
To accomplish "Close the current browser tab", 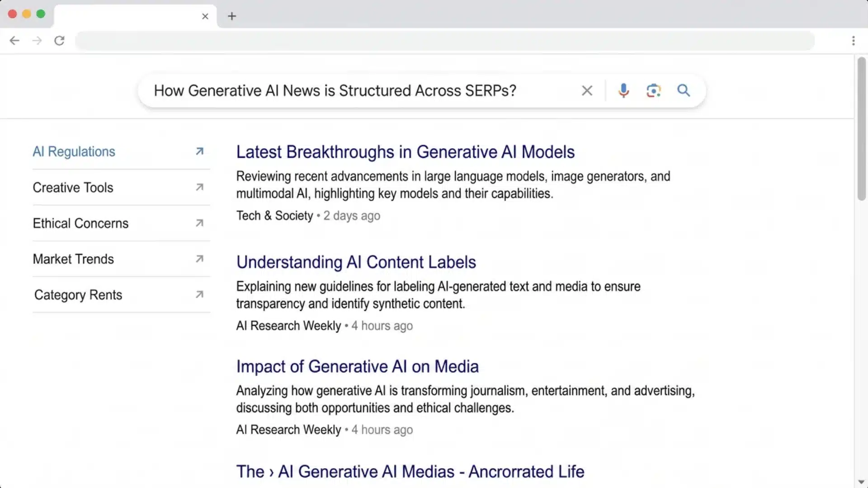I will tap(205, 16).
